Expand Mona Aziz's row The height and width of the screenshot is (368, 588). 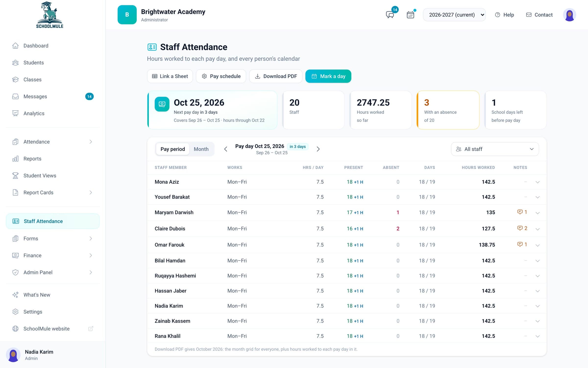coord(538,182)
